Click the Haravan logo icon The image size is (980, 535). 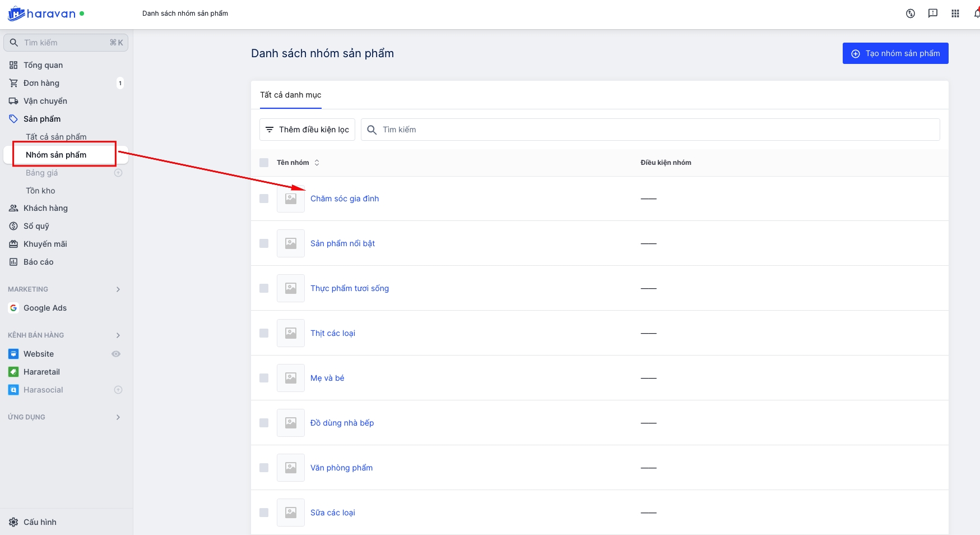(x=16, y=13)
